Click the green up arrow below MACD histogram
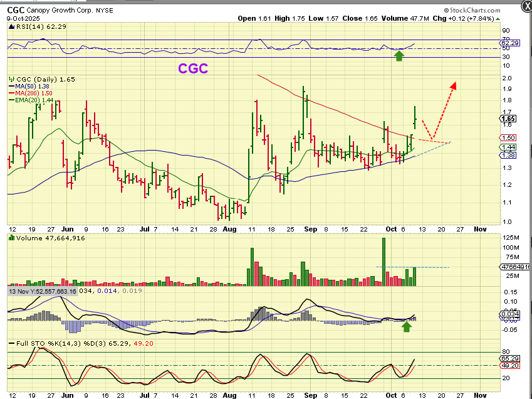The height and width of the screenshot is (399, 532). click(x=407, y=327)
